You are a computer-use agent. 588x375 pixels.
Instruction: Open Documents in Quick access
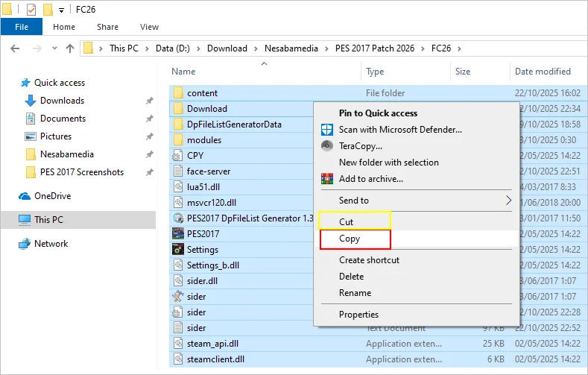point(63,119)
